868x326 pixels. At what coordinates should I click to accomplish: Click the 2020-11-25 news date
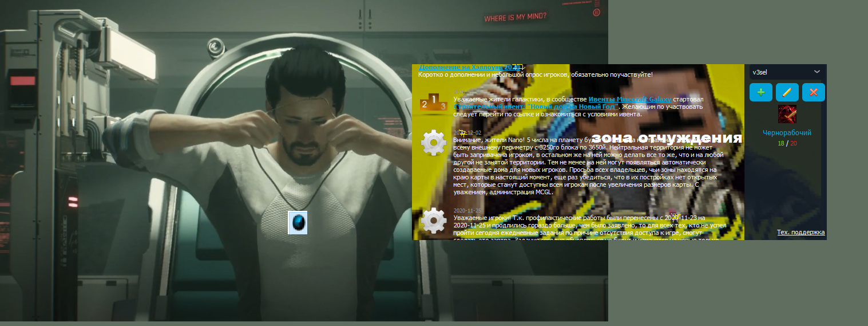(467, 211)
